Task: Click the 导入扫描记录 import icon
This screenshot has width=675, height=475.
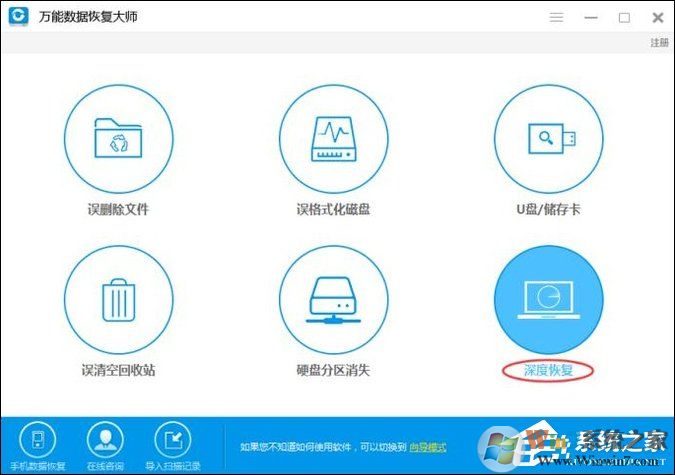Action: tap(171, 440)
